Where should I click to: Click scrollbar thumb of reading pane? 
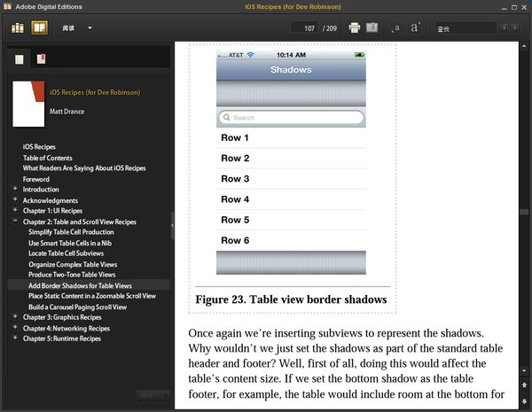[x=524, y=212]
